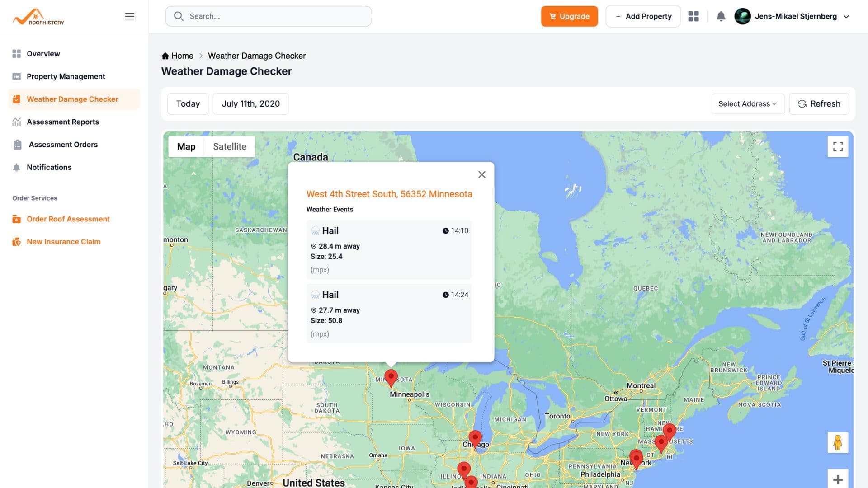Switch map to Satellite view
Image resolution: width=868 pixels, height=488 pixels.
point(230,146)
